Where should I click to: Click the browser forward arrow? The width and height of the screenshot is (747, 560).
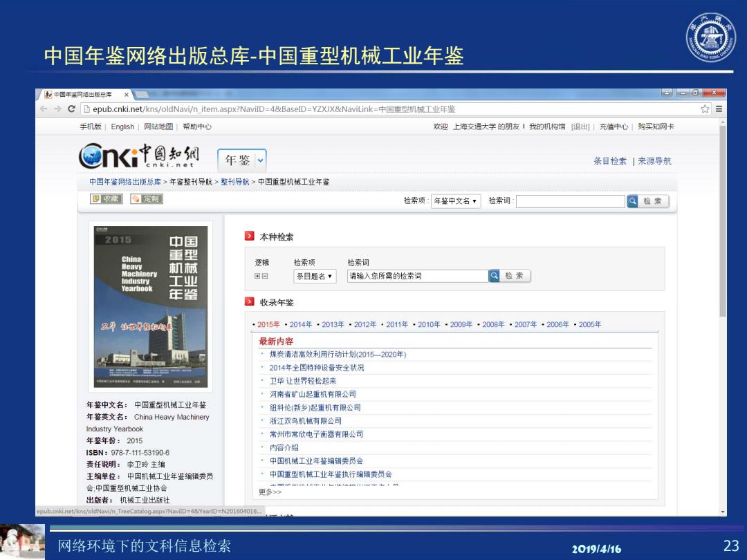point(57,109)
